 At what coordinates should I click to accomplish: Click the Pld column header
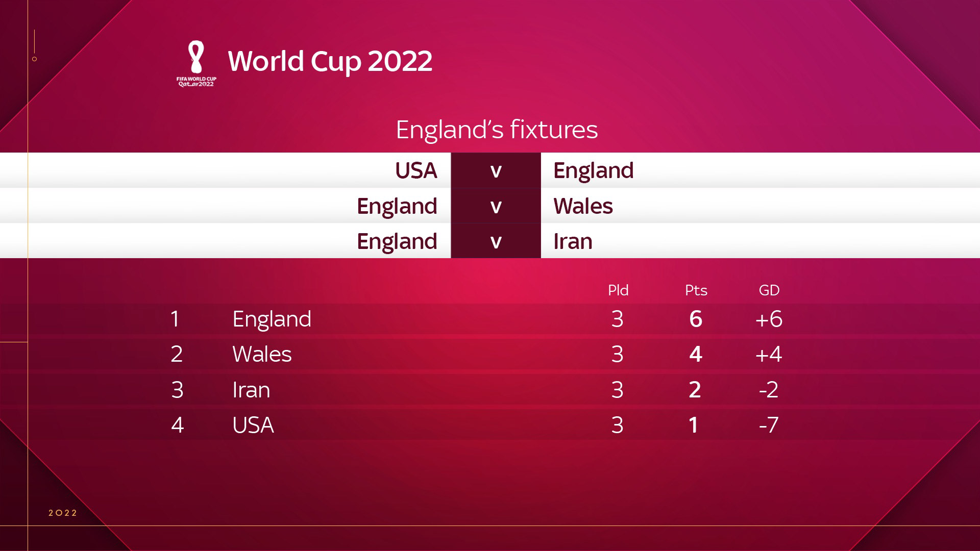(x=618, y=290)
